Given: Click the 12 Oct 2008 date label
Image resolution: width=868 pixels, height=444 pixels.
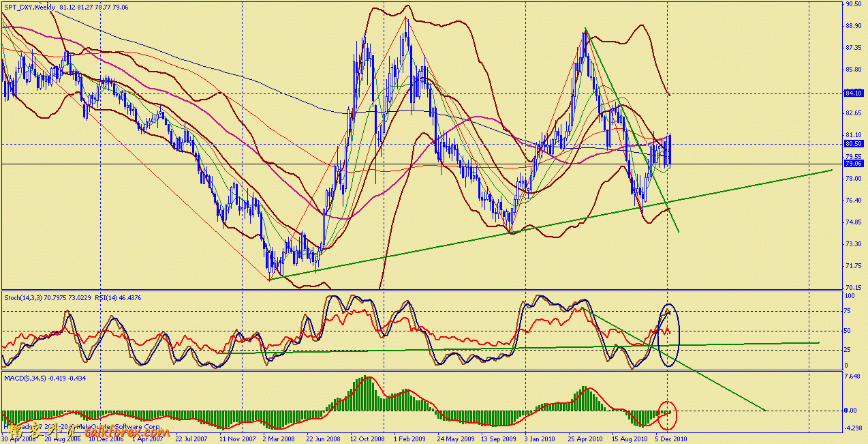Looking at the screenshot, I should (368, 440).
